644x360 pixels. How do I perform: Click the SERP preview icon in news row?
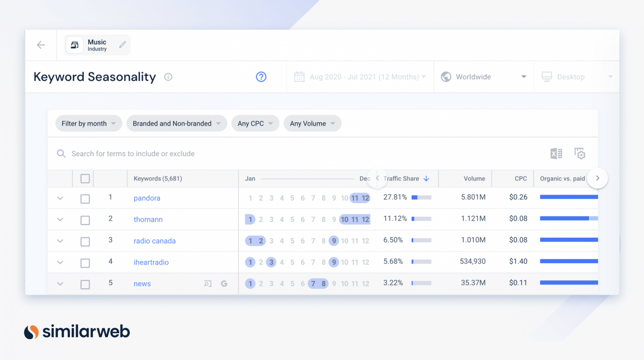coord(208,284)
